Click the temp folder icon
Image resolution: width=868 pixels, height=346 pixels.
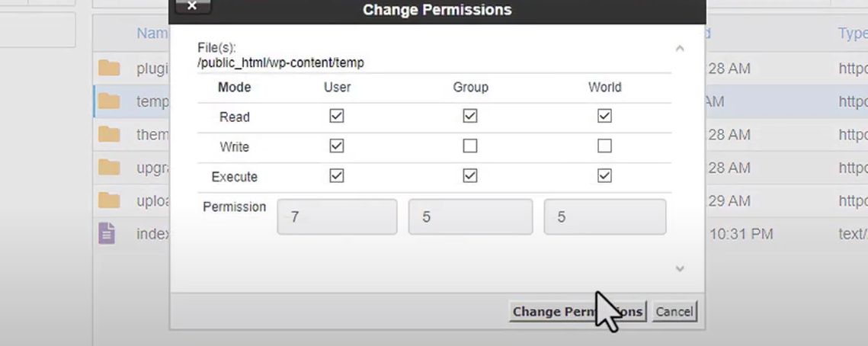coord(110,101)
